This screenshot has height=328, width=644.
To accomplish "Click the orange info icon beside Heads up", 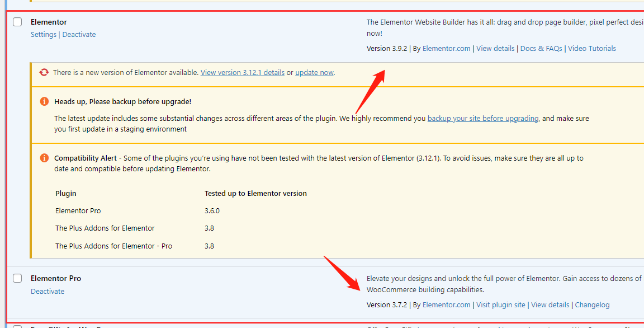I will click(44, 101).
